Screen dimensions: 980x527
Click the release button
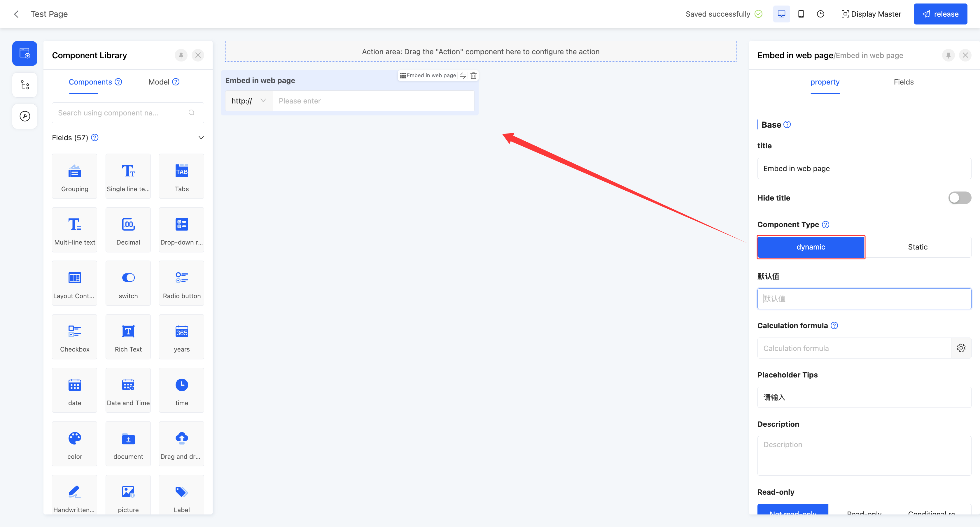940,14
